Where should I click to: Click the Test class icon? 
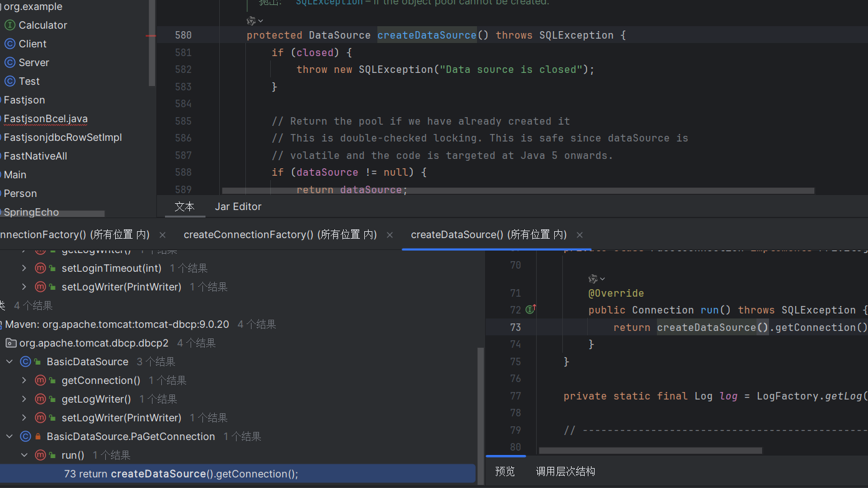[x=10, y=81]
